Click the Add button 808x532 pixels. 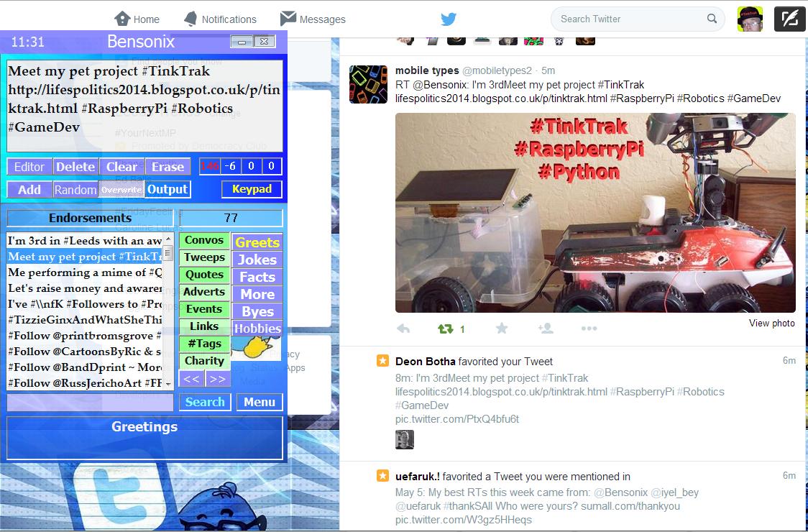click(x=29, y=189)
